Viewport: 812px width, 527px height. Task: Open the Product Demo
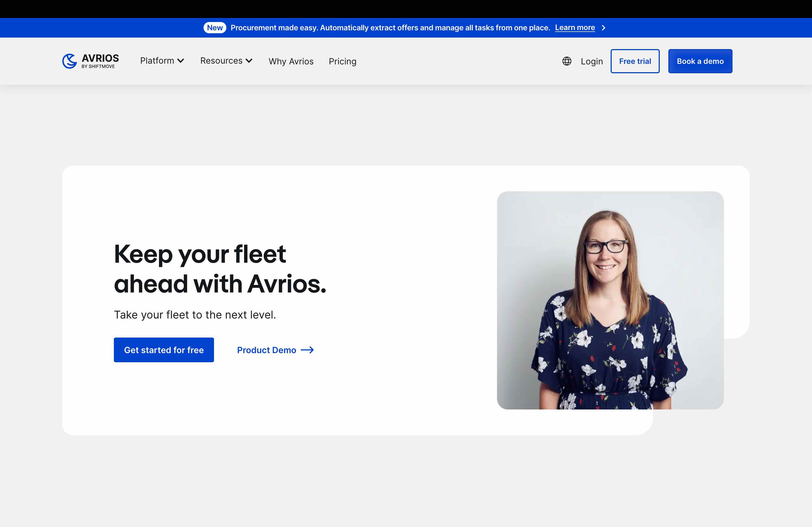point(266,350)
